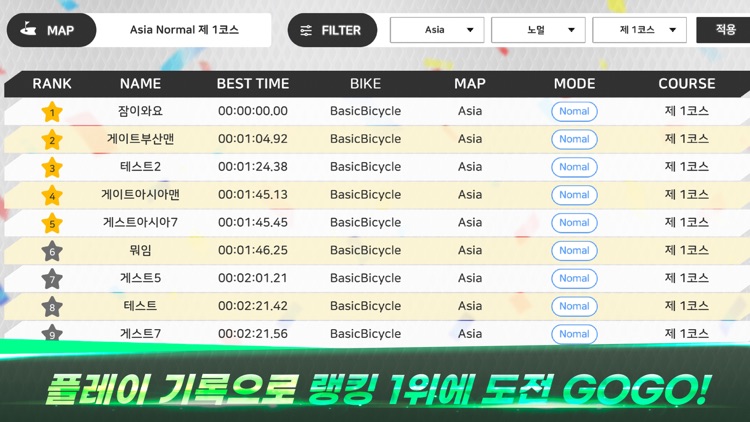This screenshot has width=750, height=422.
Task: Click the COURSE column header
Action: tap(687, 84)
